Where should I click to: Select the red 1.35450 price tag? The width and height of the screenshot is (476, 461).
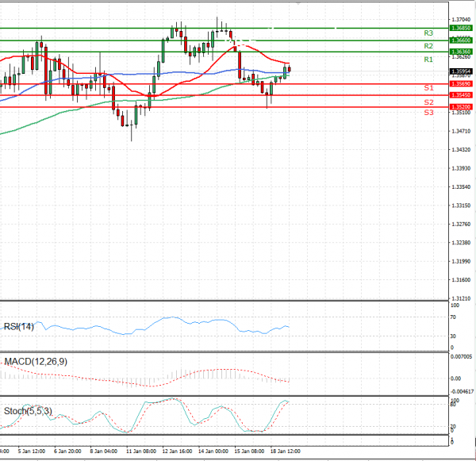(461, 95)
